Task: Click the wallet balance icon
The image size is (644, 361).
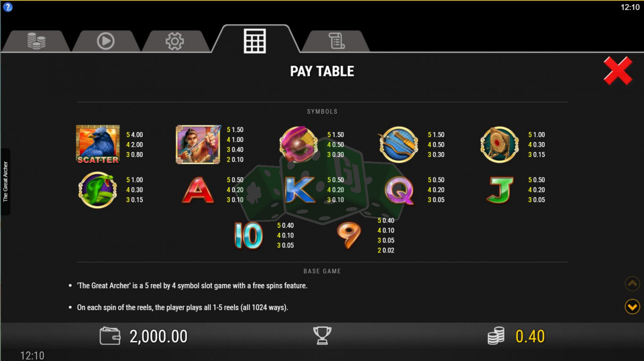Action: click(110, 336)
